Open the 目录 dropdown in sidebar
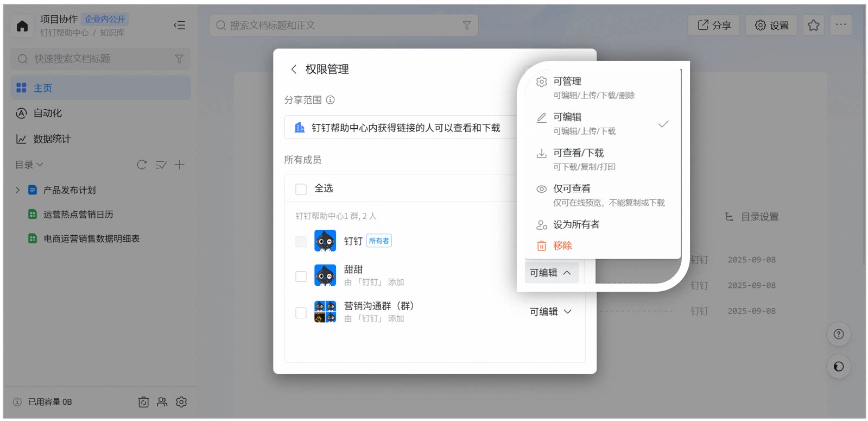This screenshot has height=421, width=868. pos(29,165)
